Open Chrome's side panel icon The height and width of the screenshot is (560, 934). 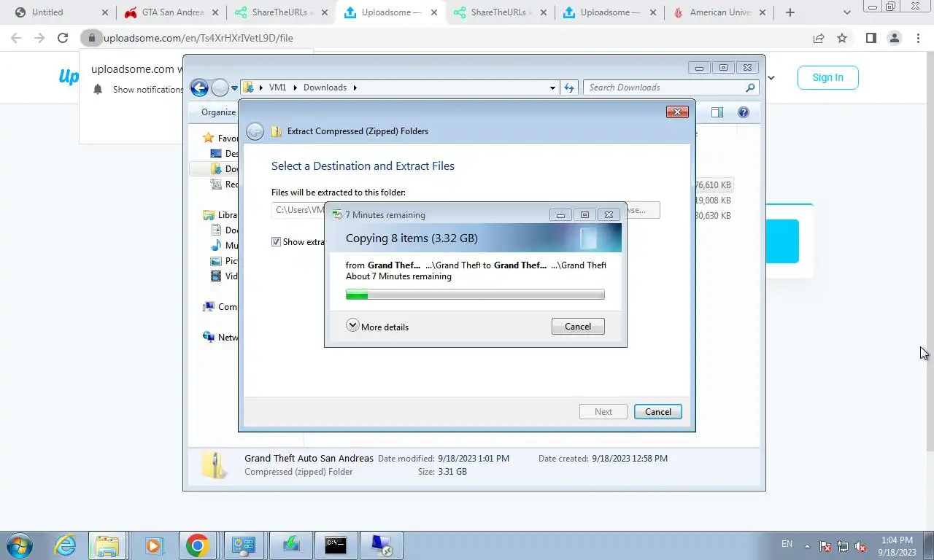click(871, 38)
